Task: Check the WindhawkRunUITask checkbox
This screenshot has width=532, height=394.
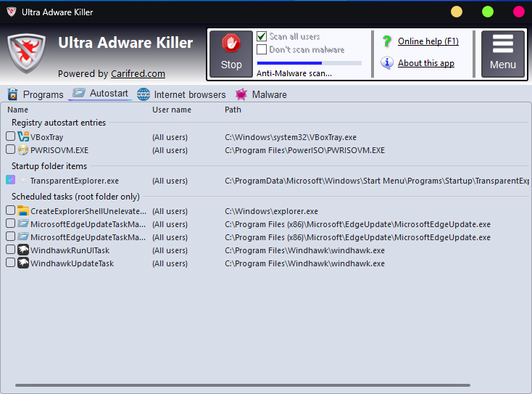Action: point(11,250)
